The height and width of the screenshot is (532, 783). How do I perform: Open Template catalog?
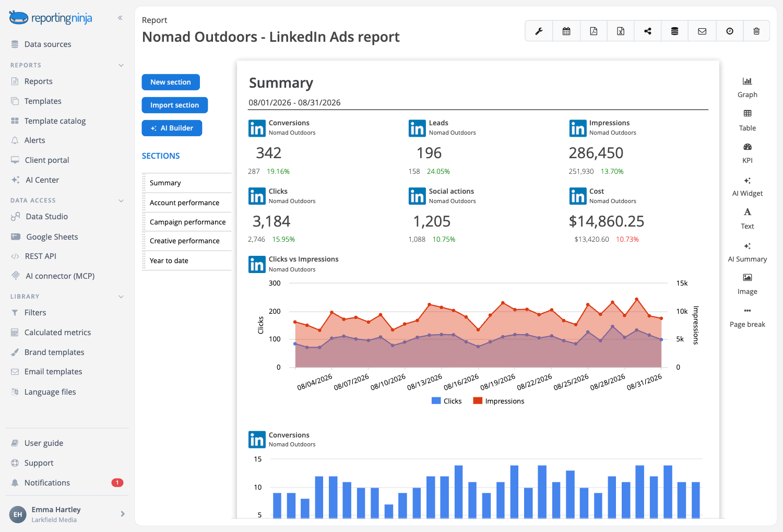pyautogui.click(x=55, y=121)
